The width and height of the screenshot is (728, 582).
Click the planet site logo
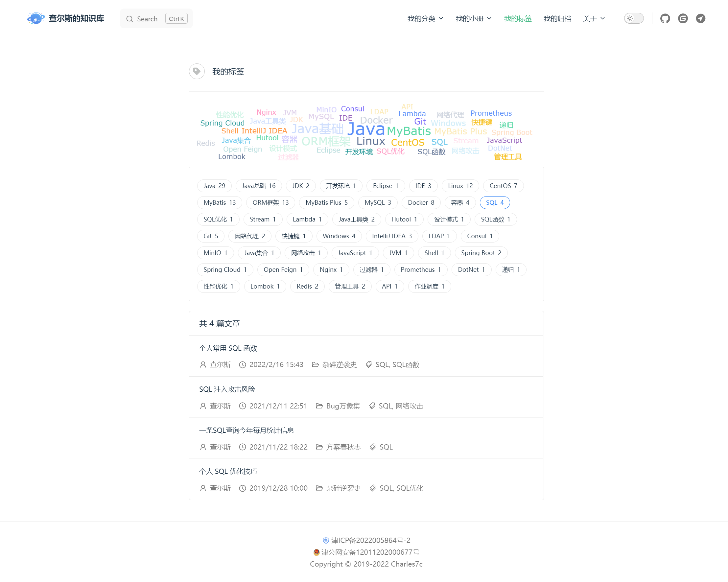pyautogui.click(x=35, y=18)
